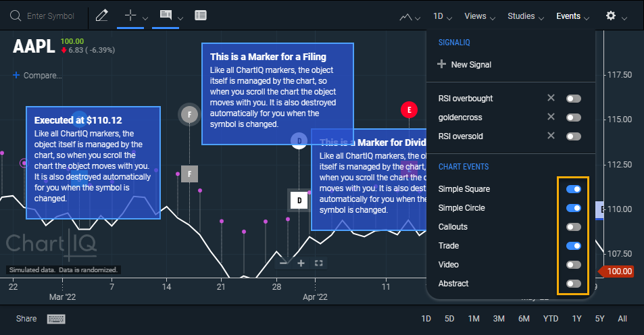
Task: Click the symbol search magnifier icon
Action: 15,16
